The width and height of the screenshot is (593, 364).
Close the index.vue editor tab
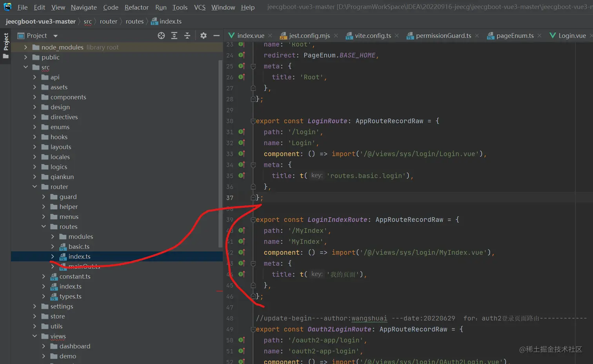pos(270,36)
